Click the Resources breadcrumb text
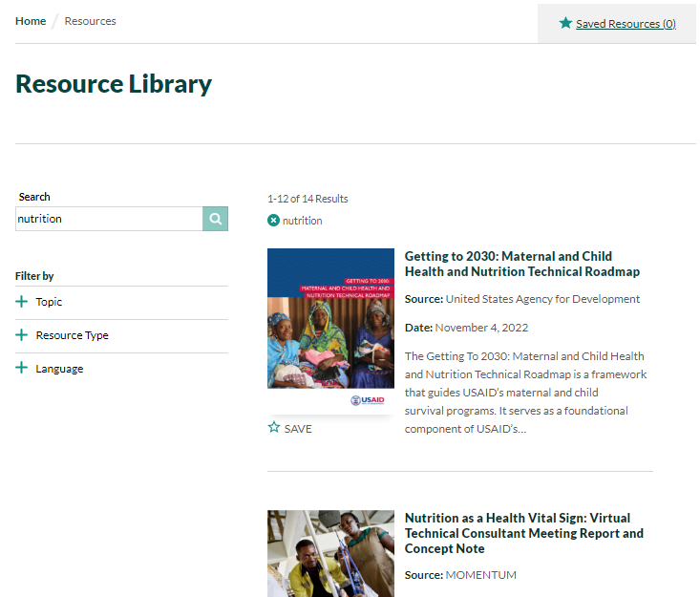The height and width of the screenshot is (597, 700). pos(90,21)
